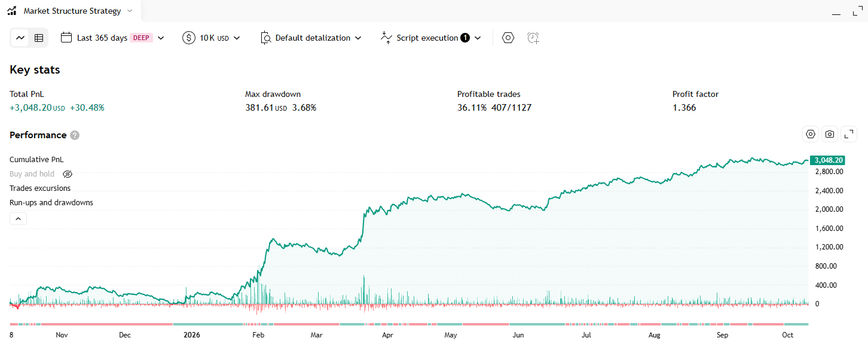Click the green 3,048.20 chart axis tag
This screenshot has height=353, width=868.
pos(827,160)
